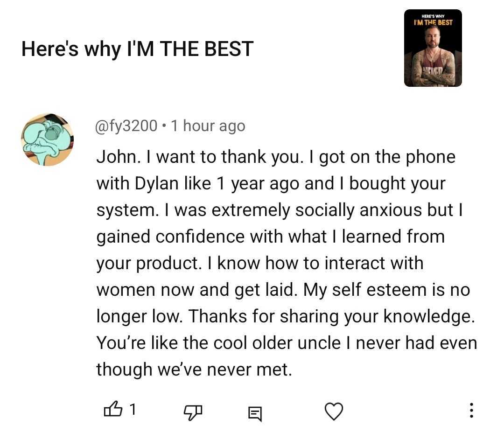Click the line gained confidence with what I learned
This screenshot has height=439, width=504.
tap(271, 237)
